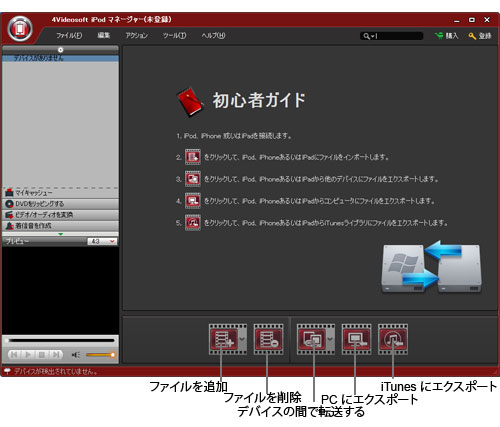
Task: Select the デバイスがありません row
Action: [60, 58]
